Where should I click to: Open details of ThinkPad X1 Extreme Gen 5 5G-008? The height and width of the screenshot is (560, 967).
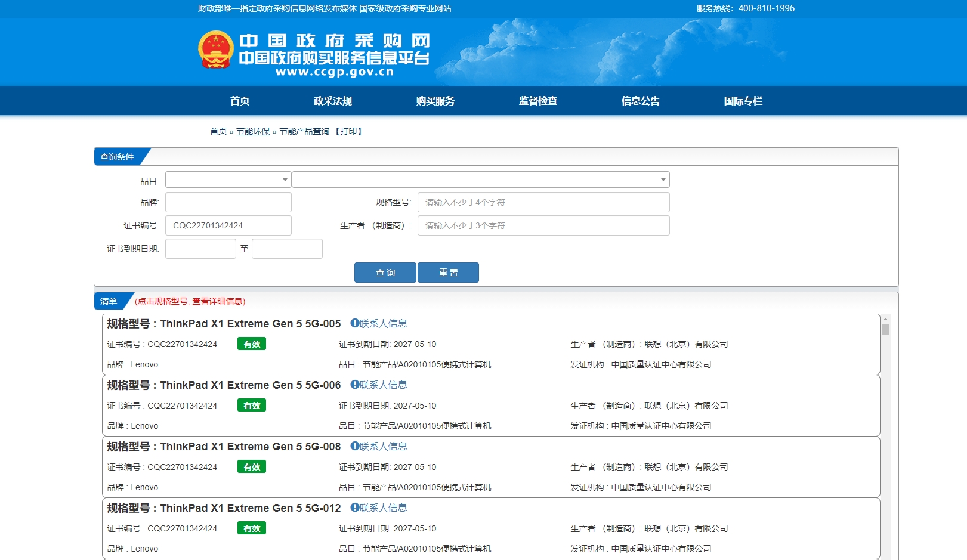click(x=251, y=447)
